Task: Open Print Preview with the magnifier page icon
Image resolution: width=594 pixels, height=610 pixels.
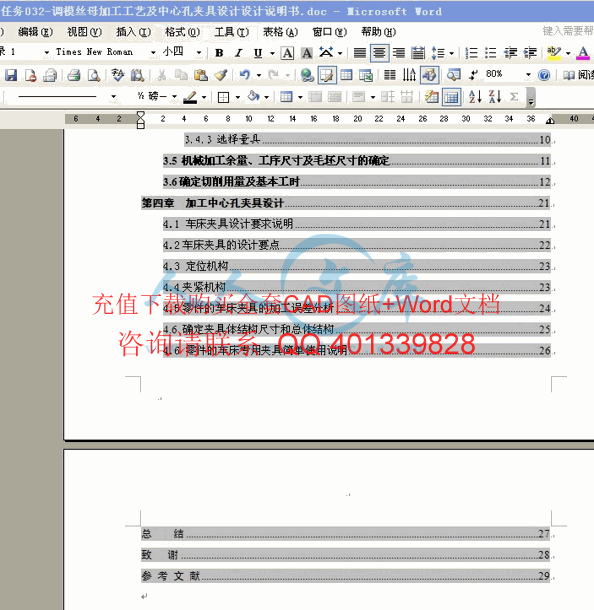Action: [x=93, y=75]
